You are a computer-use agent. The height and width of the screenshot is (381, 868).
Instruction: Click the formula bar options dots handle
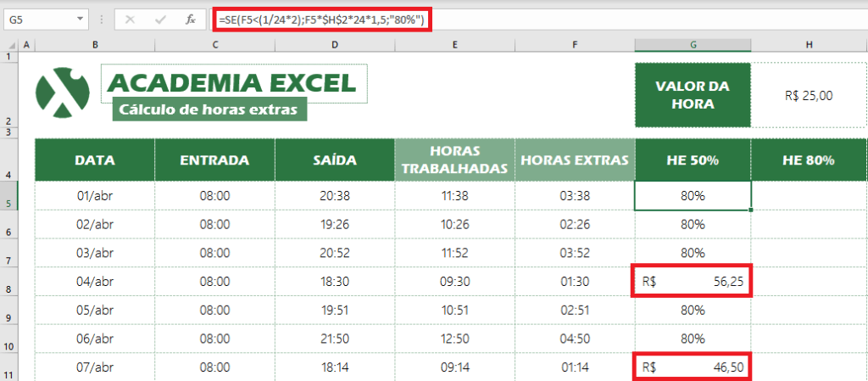coord(101,20)
